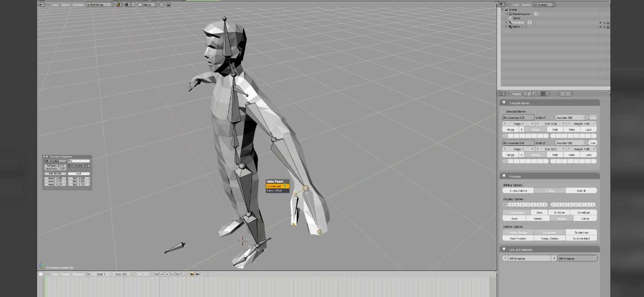
Task: Click Con button for bone shoulder.004
Action: pos(593,143)
